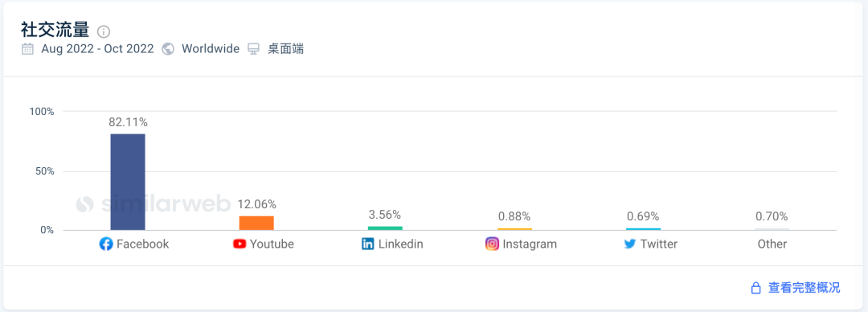Click the globe icon before Worldwide
This screenshot has width=868, height=312.
pyautogui.click(x=168, y=49)
